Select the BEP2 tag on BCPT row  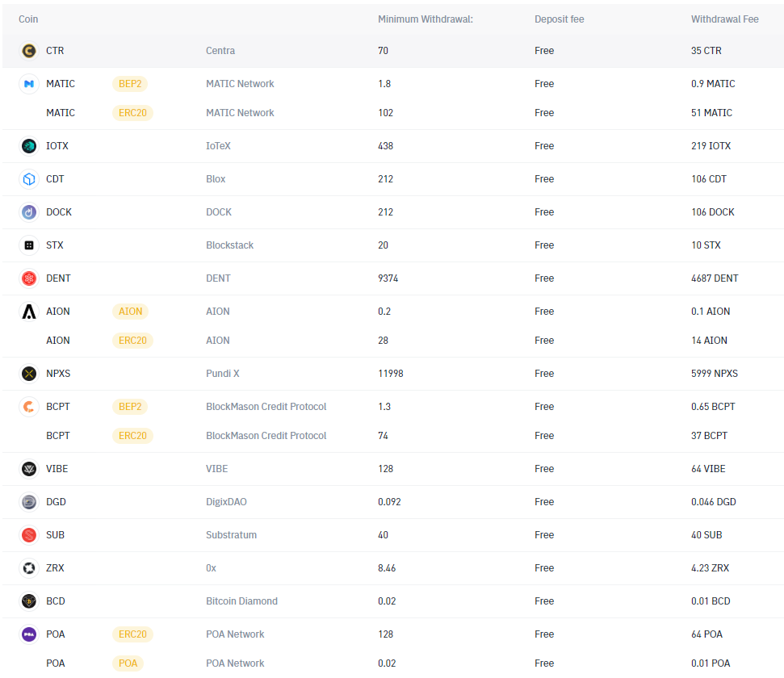[130, 407]
